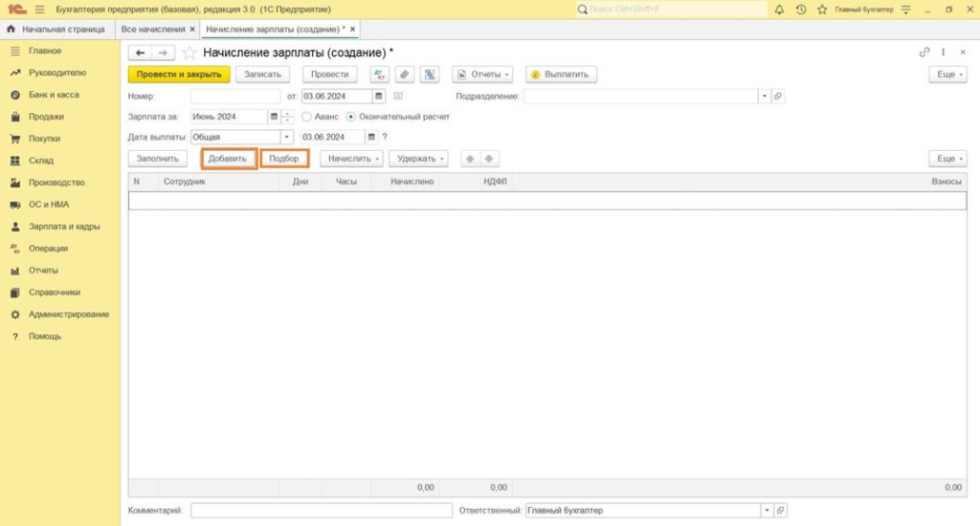This screenshot has width=980, height=526.
Task: Click the paperclip attachments icon
Action: pos(404,75)
